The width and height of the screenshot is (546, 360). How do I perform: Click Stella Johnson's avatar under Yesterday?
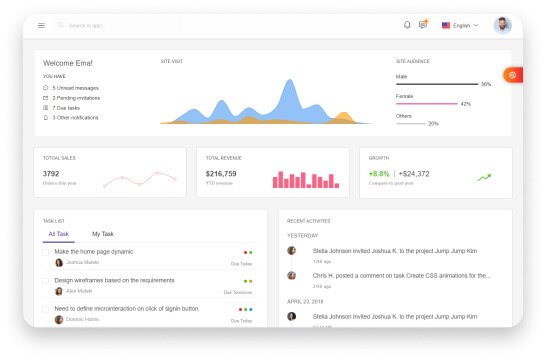point(291,250)
